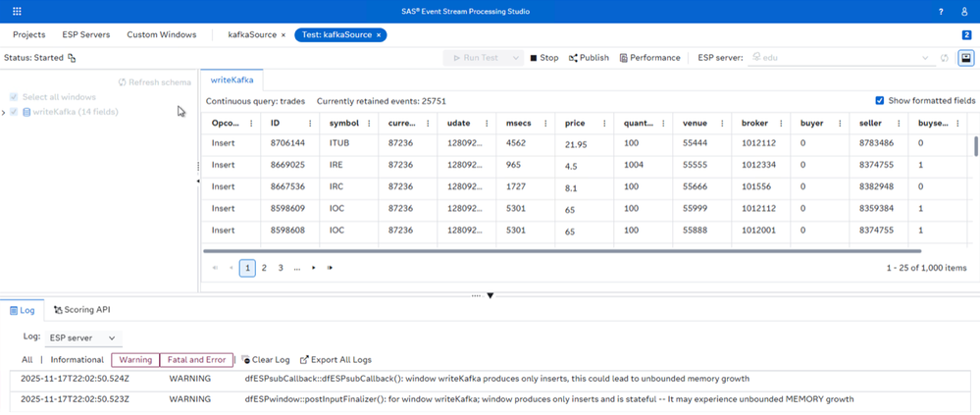Open the price column options menu
980x415 pixels.
[603, 123]
